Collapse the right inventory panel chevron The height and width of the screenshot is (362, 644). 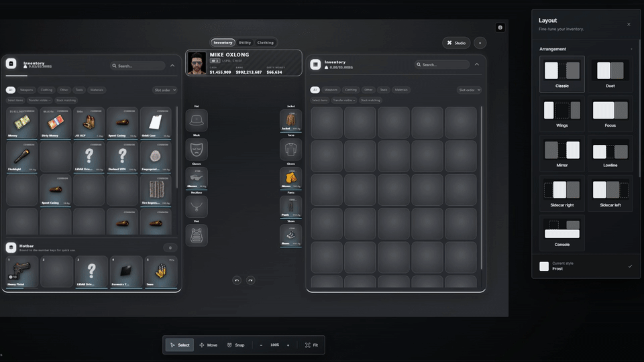point(477,64)
